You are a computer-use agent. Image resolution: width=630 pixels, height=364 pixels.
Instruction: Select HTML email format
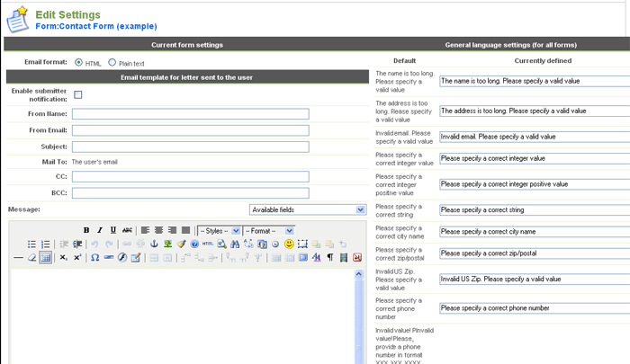point(79,63)
